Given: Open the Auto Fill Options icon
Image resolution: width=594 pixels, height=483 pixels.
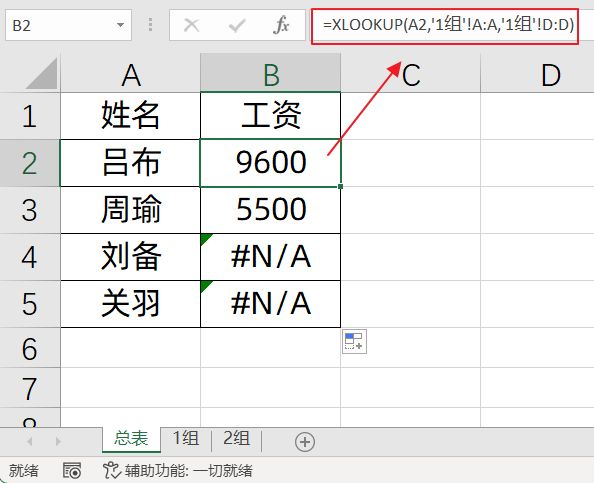Looking at the screenshot, I should click(354, 341).
